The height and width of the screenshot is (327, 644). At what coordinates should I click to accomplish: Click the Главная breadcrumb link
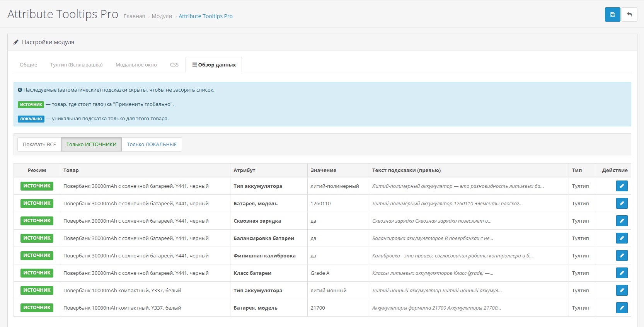[134, 16]
